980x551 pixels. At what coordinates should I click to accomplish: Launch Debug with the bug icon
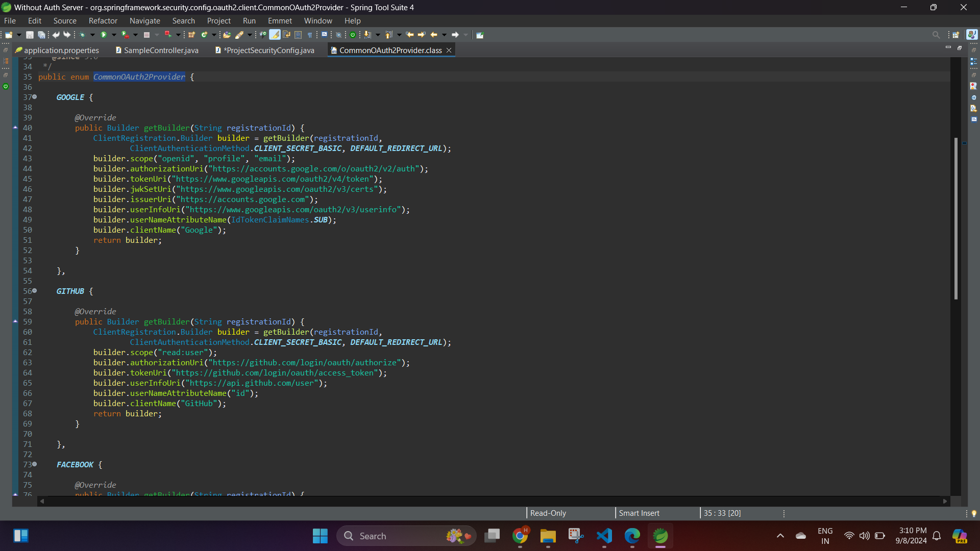click(x=82, y=35)
